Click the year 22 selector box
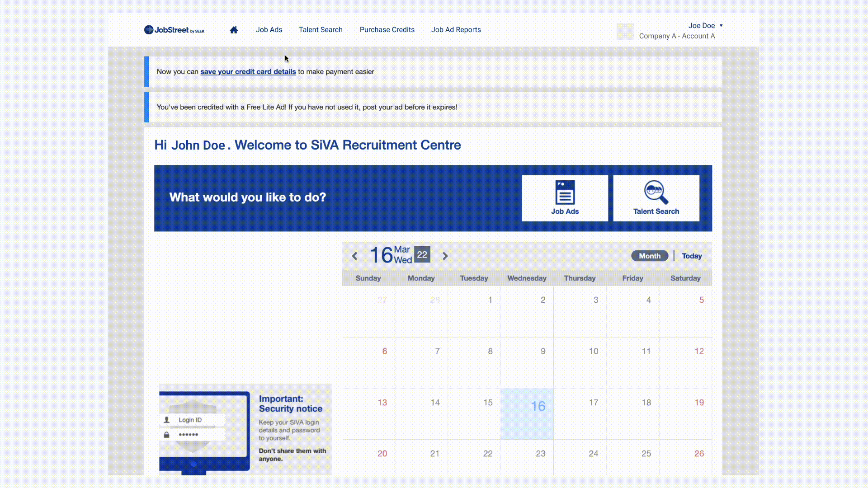Image resolution: width=868 pixels, height=488 pixels. point(422,255)
